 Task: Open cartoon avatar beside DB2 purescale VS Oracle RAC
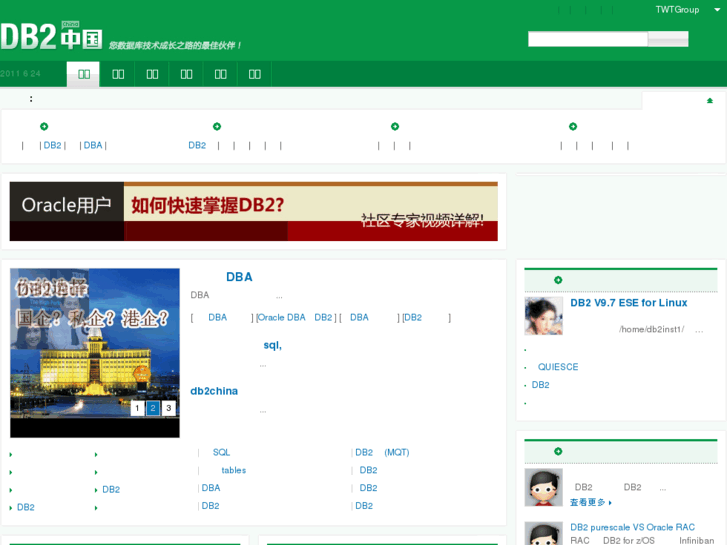[543, 533]
